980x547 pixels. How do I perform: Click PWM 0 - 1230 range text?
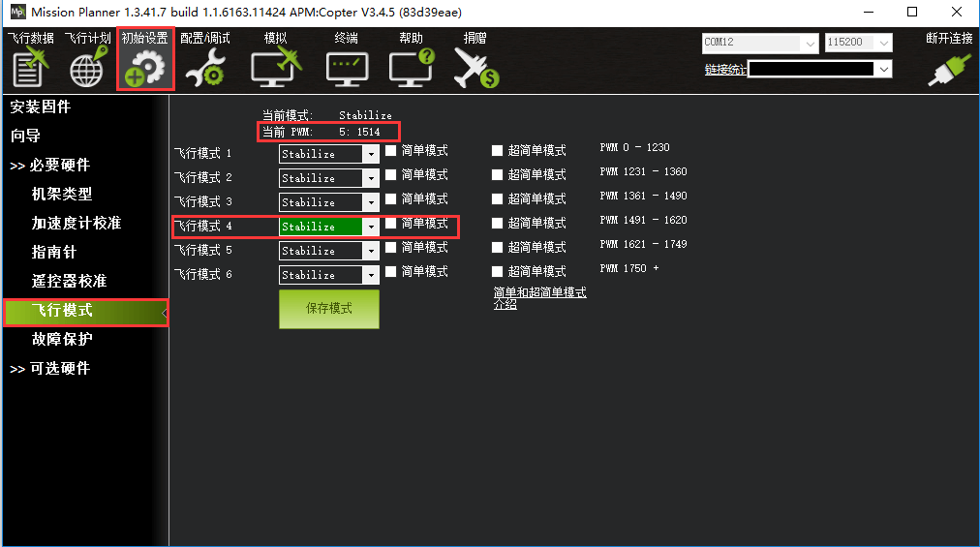(634, 147)
